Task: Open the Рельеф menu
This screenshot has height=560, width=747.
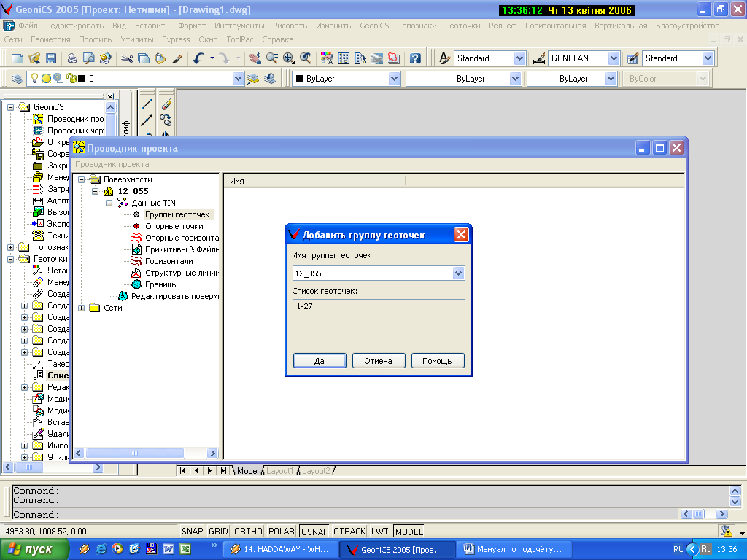Action: coord(503,26)
